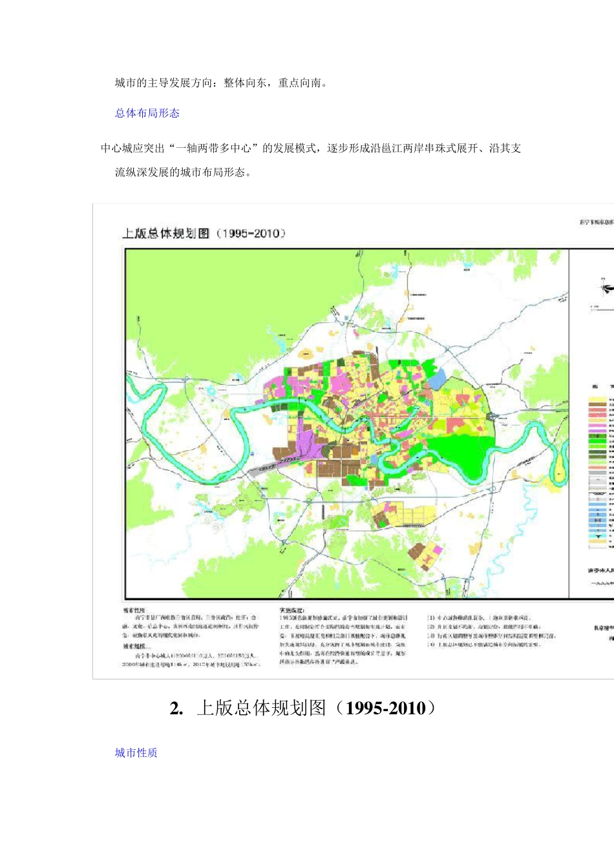Click the small 城市性质 text block below map
This screenshot has height=868, width=614.
191,622
